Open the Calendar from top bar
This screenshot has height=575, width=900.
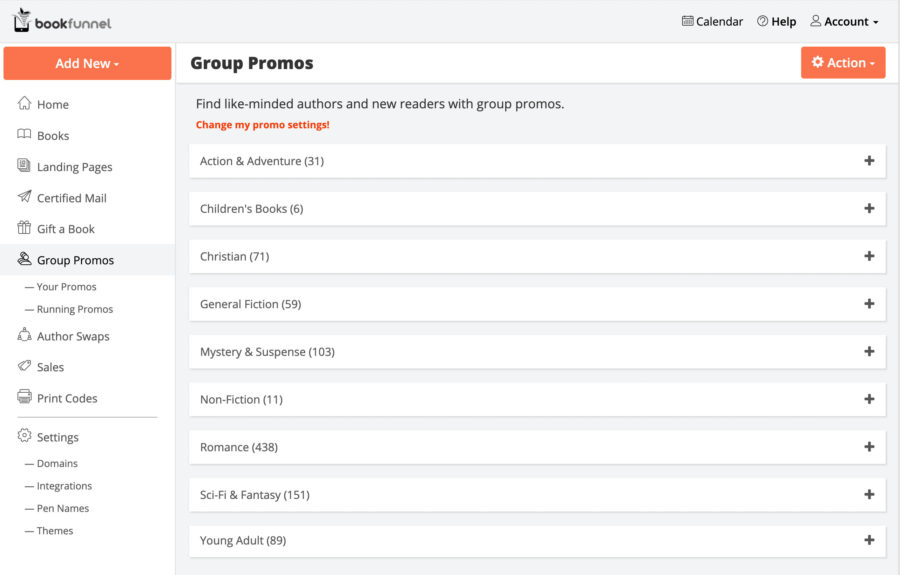712,21
